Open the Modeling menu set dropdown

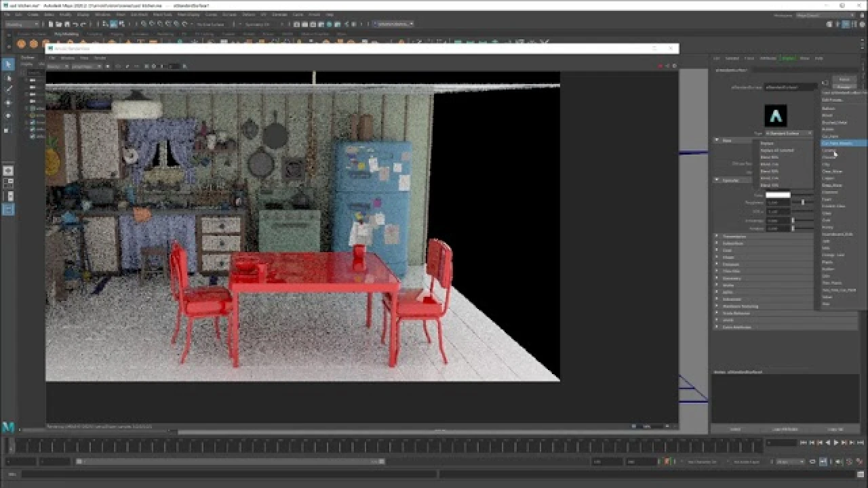[22, 24]
